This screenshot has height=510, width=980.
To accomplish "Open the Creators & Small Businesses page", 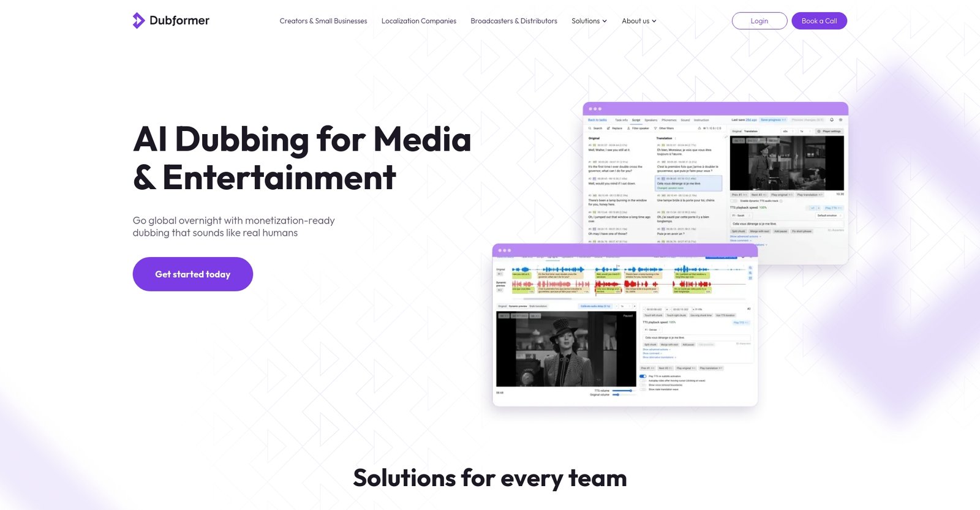I will (x=323, y=21).
